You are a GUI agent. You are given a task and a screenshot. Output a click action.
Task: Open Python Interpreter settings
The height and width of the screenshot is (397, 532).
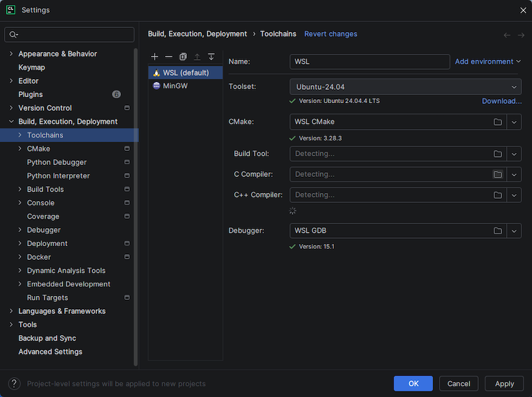tap(59, 176)
